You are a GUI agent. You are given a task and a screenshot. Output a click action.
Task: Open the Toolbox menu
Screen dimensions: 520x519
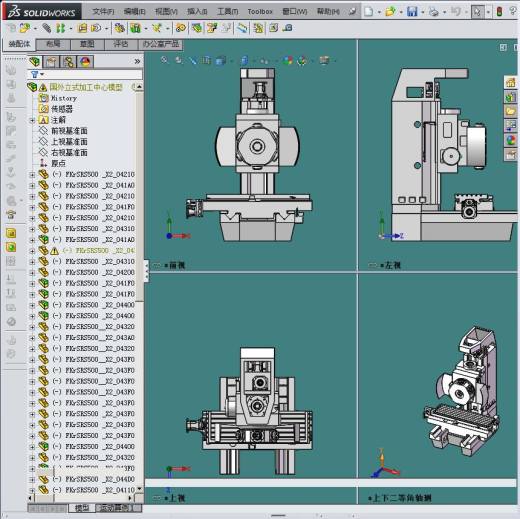point(260,12)
